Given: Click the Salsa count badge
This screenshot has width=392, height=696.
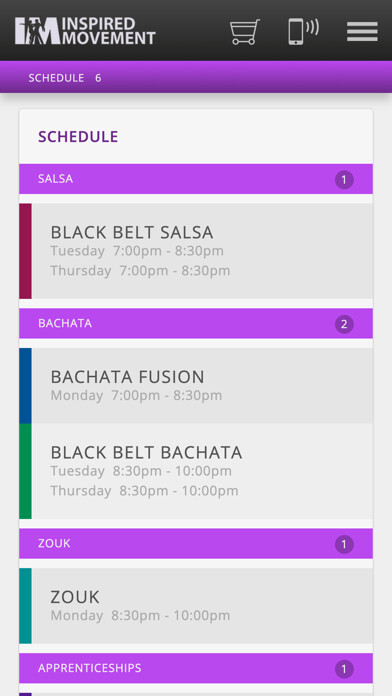Looking at the screenshot, I should pos(344,180).
